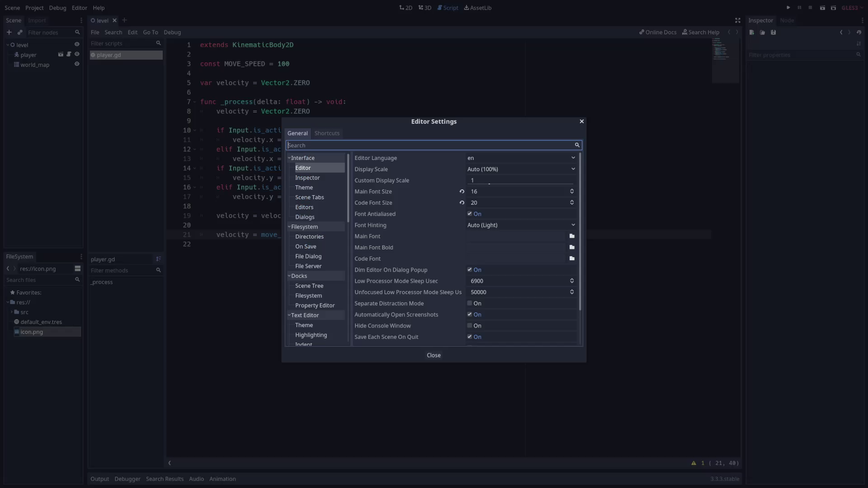
Task: Play the edited scene
Action: [822, 8]
